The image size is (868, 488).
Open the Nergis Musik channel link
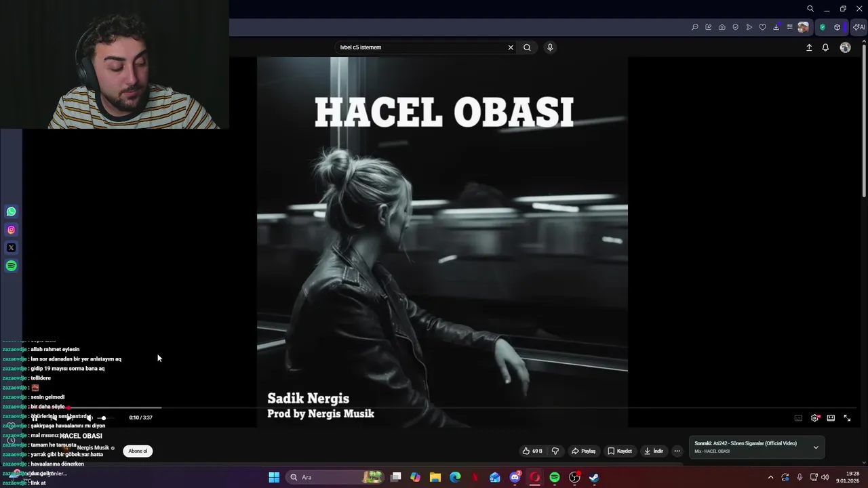[93, 448]
